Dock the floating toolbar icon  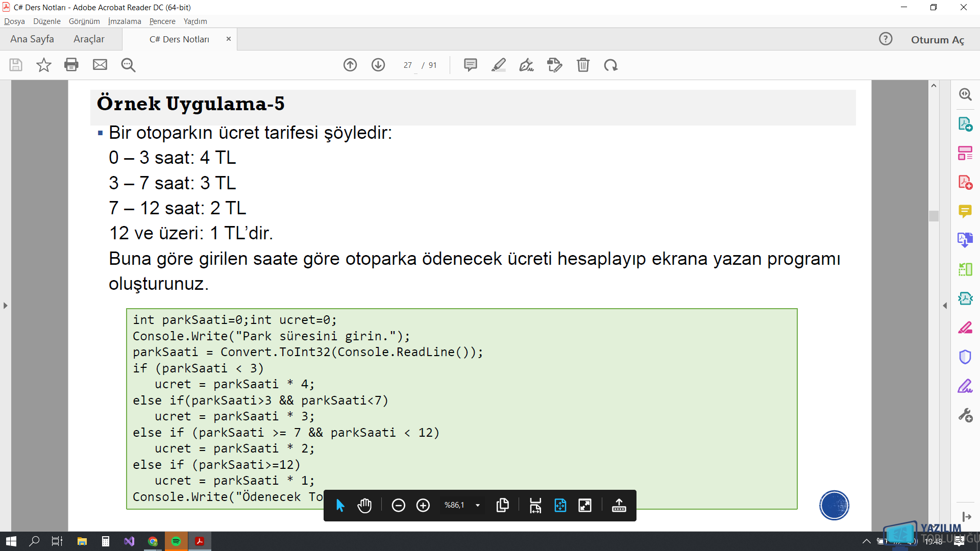pyautogui.click(x=619, y=506)
